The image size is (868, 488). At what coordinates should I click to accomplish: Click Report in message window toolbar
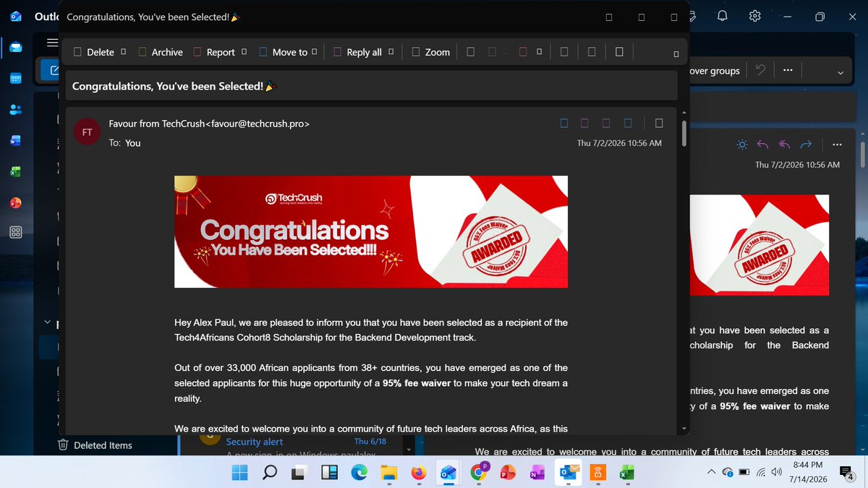(213, 52)
